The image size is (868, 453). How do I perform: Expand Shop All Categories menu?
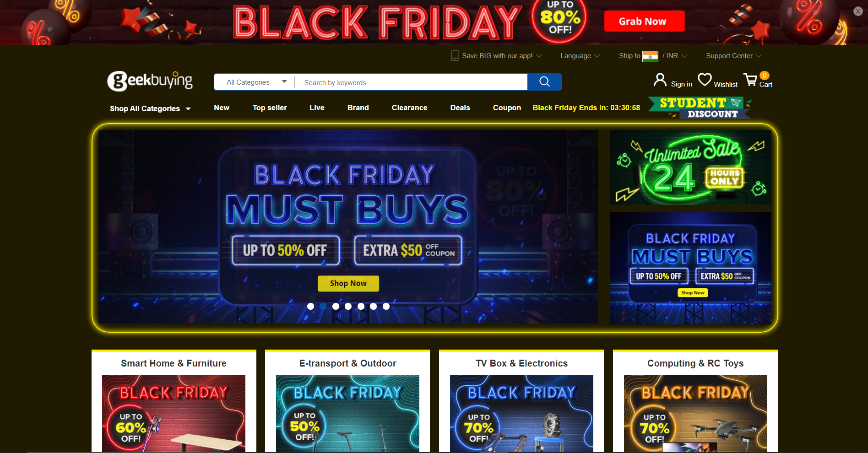point(150,108)
